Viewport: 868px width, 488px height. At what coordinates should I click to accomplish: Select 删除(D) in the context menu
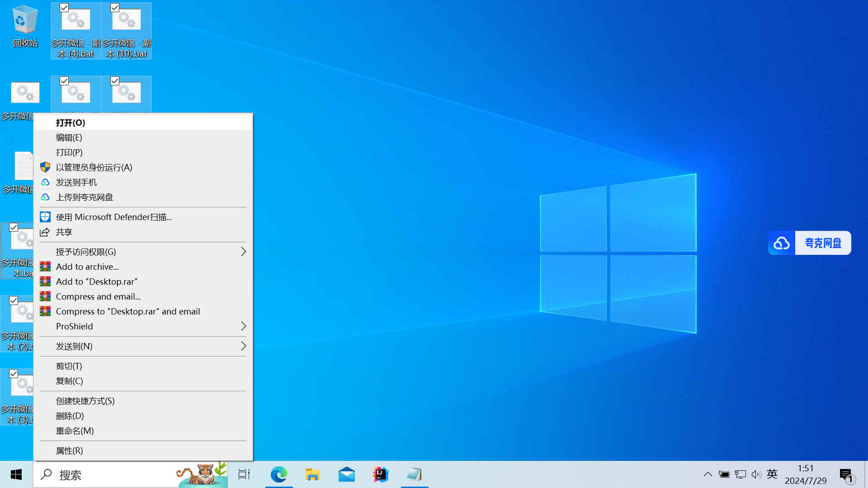click(143, 416)
